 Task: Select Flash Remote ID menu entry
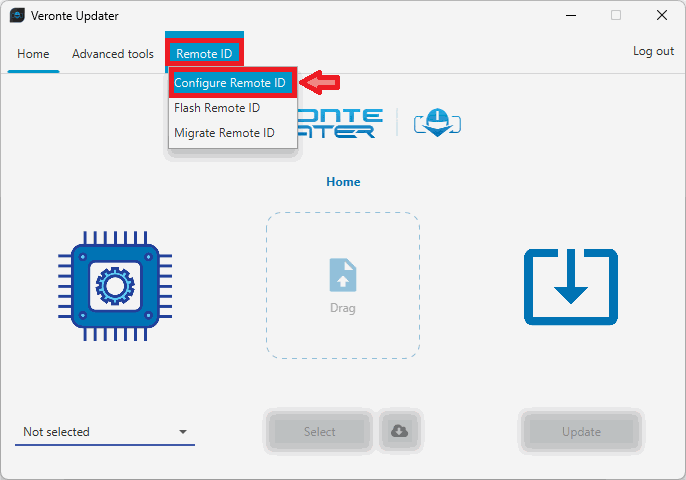point(217,108)
